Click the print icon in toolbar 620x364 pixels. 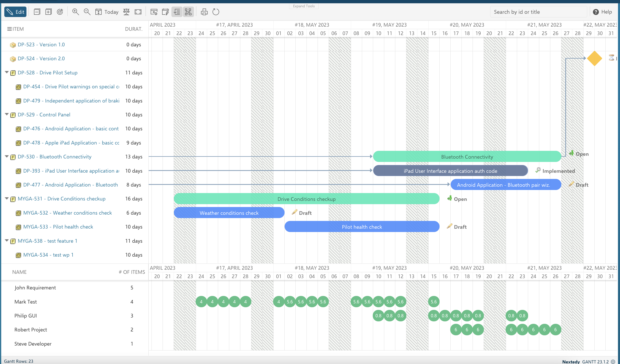point(204,12)
